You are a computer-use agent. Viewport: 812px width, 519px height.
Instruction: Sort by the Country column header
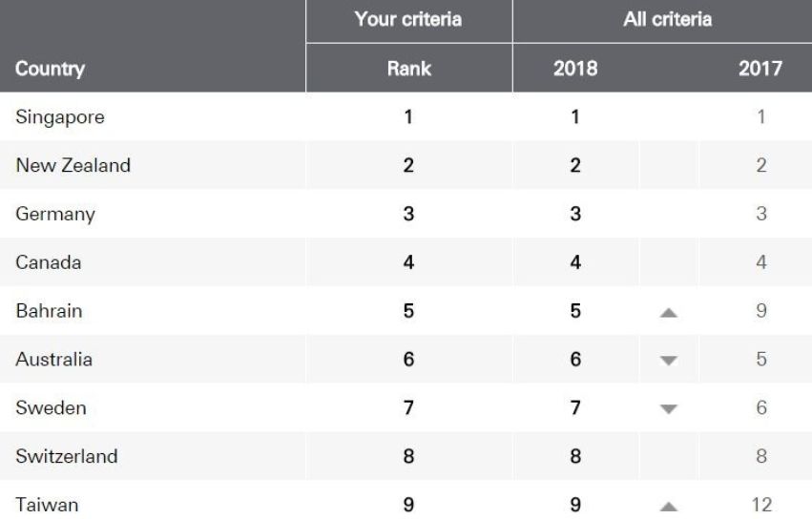[51, 69]
